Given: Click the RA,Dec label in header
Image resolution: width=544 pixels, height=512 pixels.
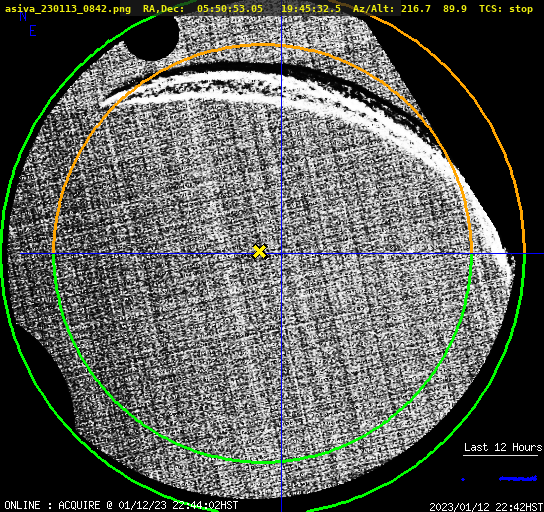Looking at the screenshot, I should [x=163, y=9].
